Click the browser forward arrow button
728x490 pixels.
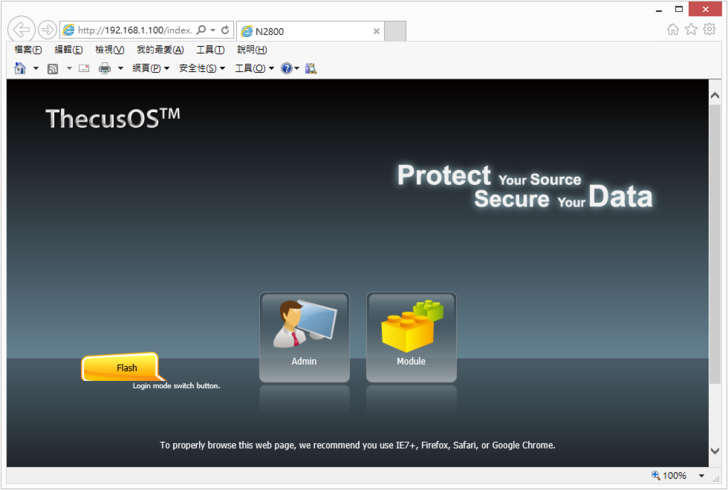[x=47, y=30]
